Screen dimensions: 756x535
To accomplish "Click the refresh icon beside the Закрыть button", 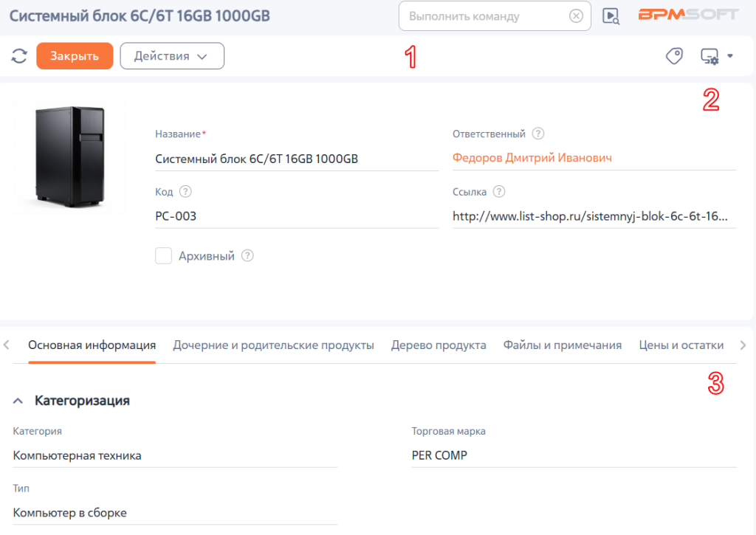I will click(19, 56).
